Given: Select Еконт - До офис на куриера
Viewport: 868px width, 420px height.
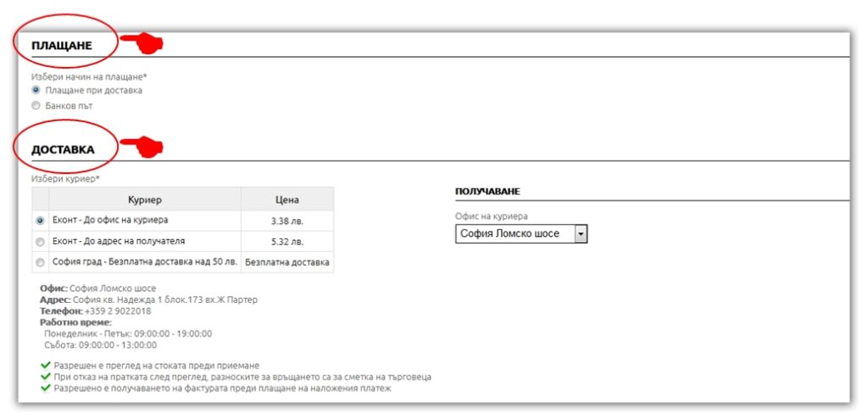Looking at the screenshot, I should pos(40,220).
